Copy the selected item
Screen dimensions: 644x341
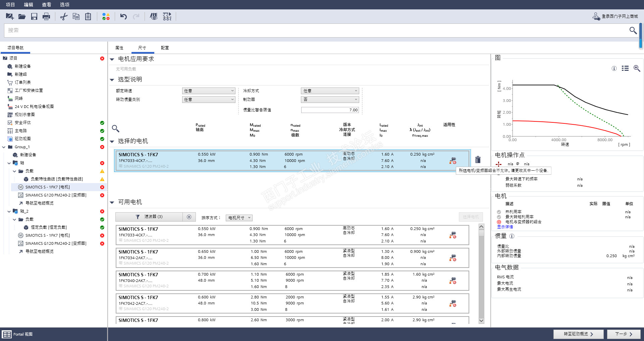tap(76, 16)
